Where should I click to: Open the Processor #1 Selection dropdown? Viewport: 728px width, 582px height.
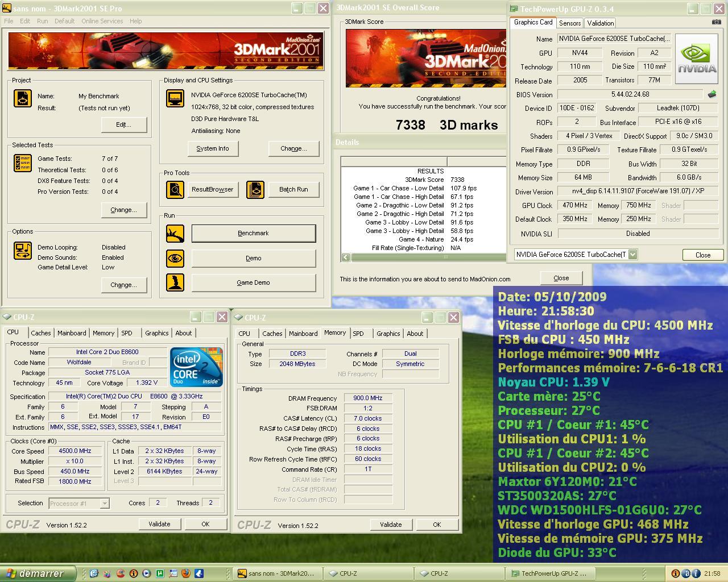click(x=104, y=503)
